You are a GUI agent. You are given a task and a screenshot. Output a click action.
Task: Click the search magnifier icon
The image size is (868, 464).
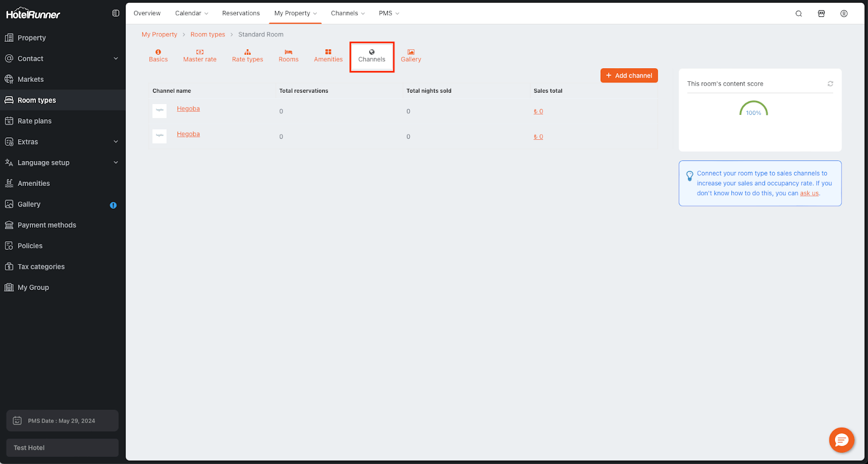click(x=799, y=14)
